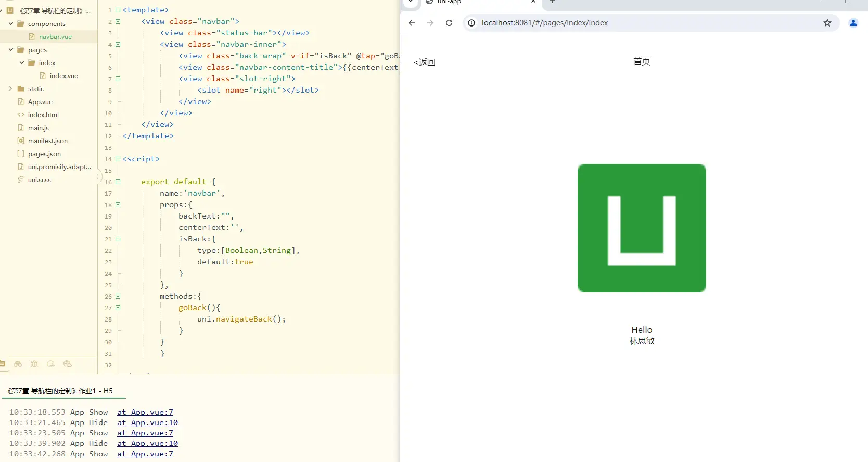Fold the script block at line 14
Viewport: 868px width, 462px height.
[118, 159]
